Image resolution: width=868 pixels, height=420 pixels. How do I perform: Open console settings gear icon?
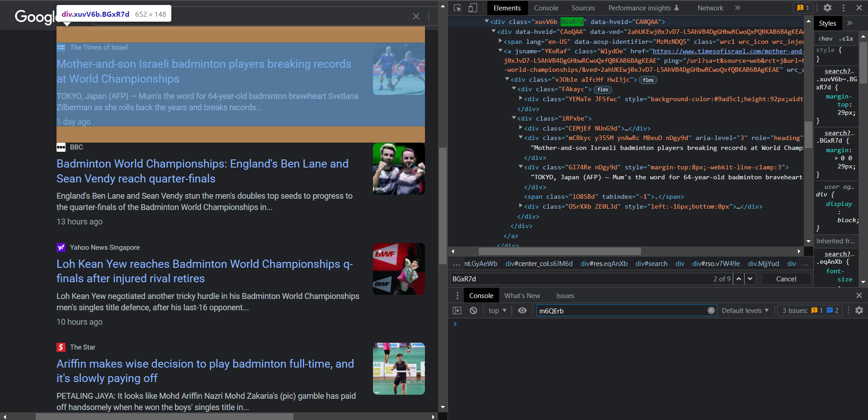[x=859, y=311]
